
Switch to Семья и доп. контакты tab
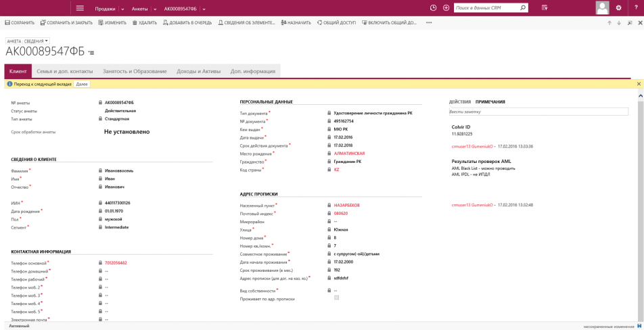[x=65, y=71]
